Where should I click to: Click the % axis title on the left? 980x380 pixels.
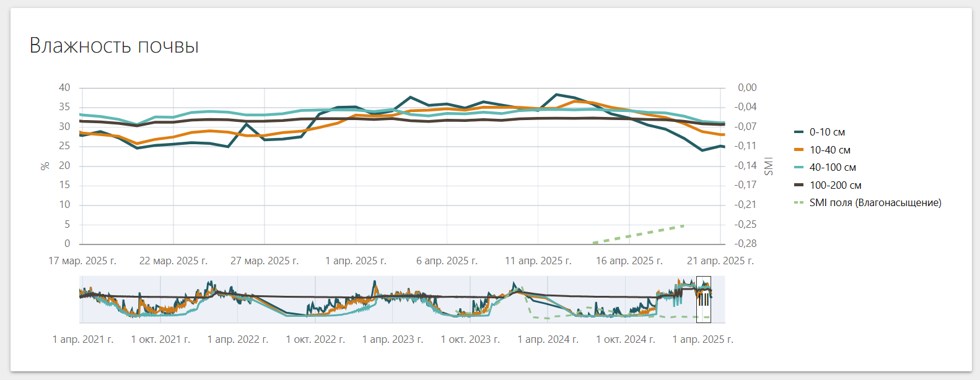tap(45, 166)
